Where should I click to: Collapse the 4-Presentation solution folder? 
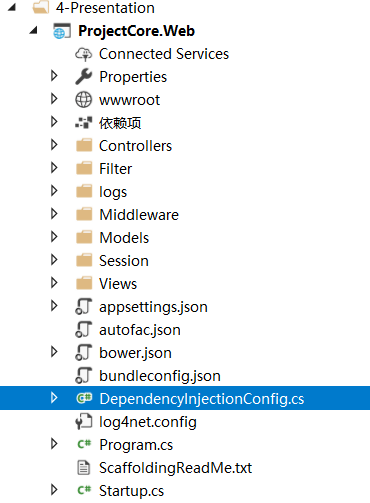click(x=12, y=7)
